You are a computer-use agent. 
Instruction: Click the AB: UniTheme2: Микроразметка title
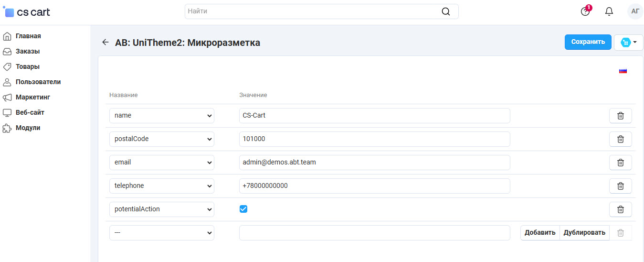click(188, 43)
